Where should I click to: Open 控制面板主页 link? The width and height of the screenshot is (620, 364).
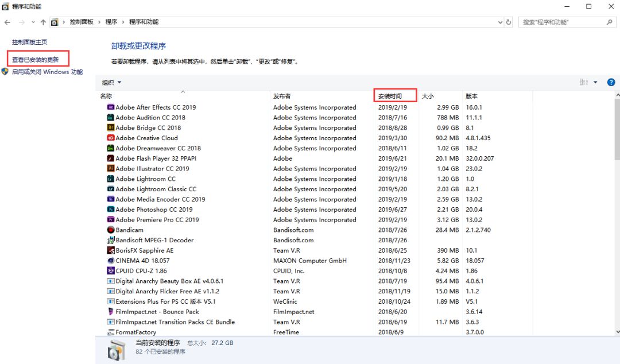coord(29,42)
